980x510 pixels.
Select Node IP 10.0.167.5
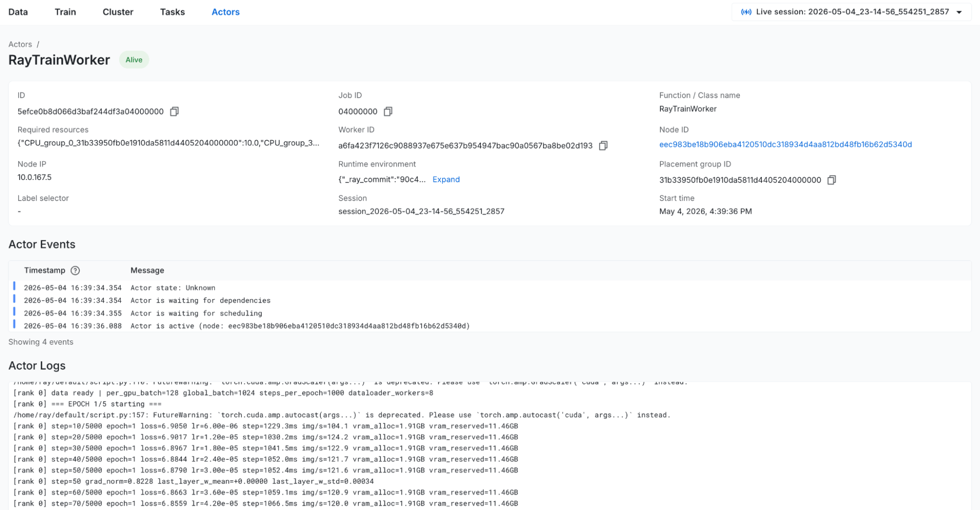[34, 178]
